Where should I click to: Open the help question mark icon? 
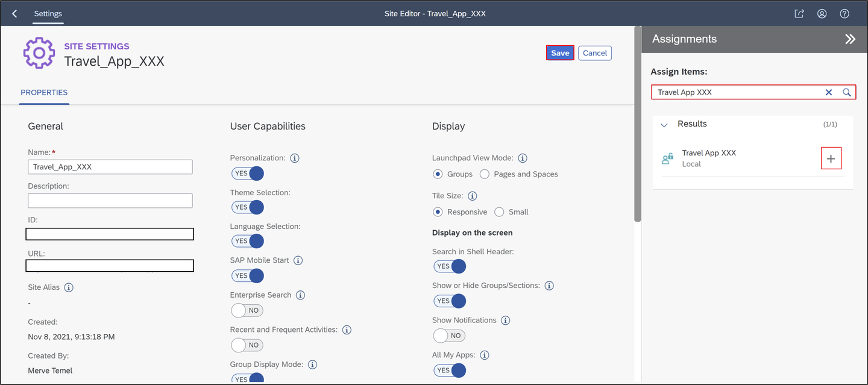[844, 13]
